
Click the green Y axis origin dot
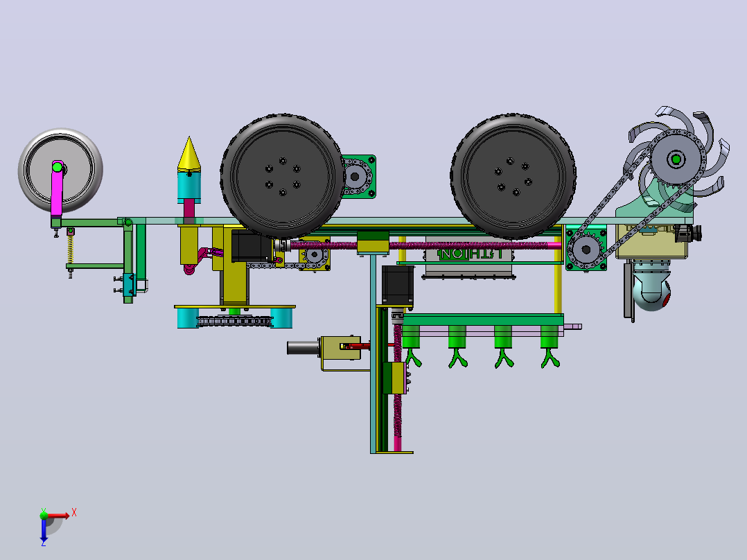(x=44, y=515)
